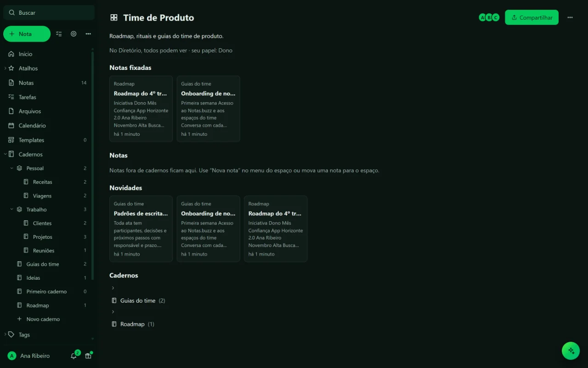Create a new note with Nota button
Screen dimensions: 588x368
(x=27, y=34)
